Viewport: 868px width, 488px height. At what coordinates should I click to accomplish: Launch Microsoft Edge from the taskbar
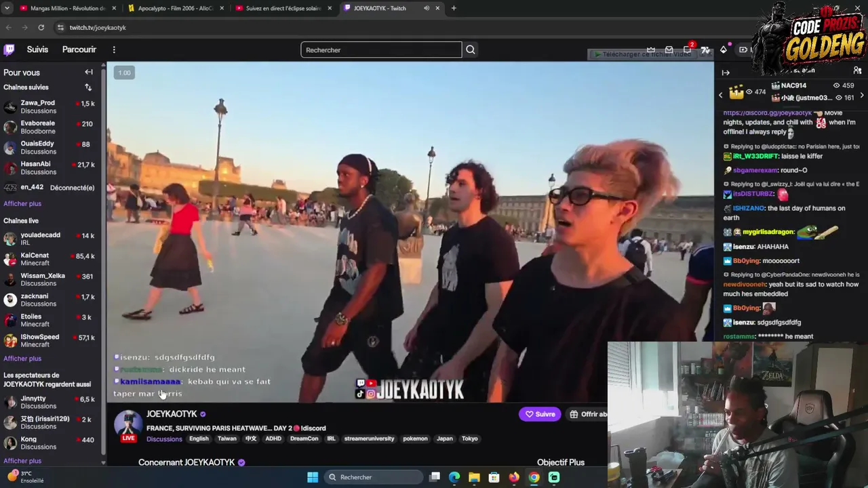454,477
